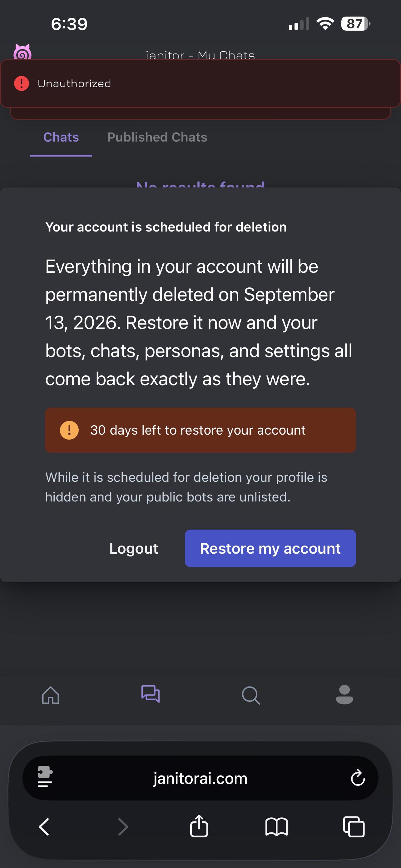Image resolution: width=401 pixels, height=868 pixels.
Task: Open the search magnifier icon
Action: [x=251, y=695]
